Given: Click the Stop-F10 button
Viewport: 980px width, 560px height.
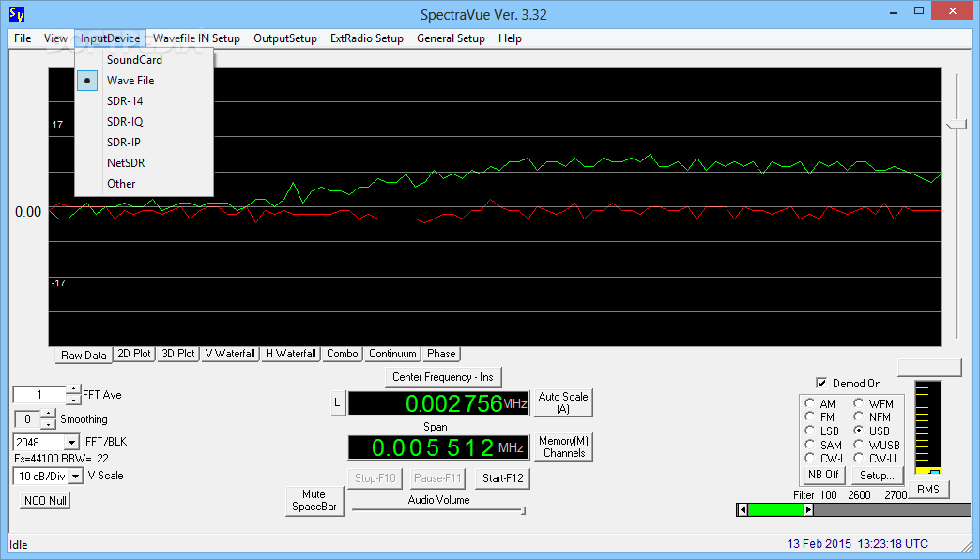Looking at the screenshot, I should coord(375,478).
